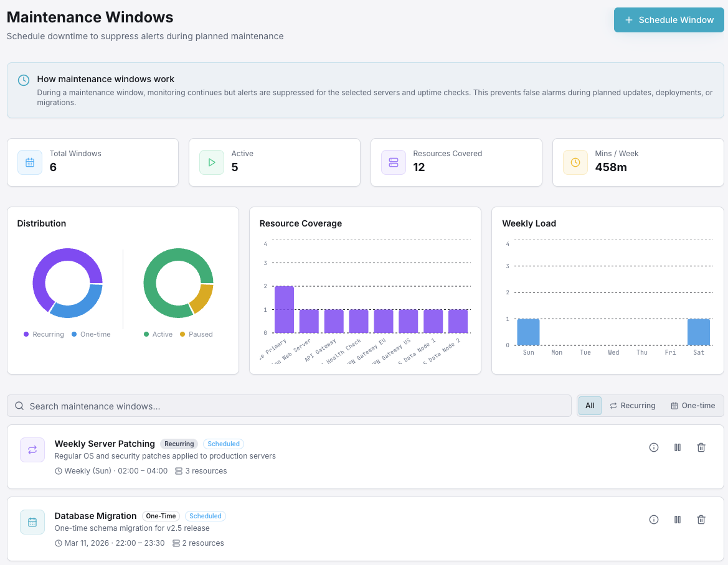Click the Total Windows calendar icon
The height and width of the screenshot is (565, 728).
[x=30, y=162]
